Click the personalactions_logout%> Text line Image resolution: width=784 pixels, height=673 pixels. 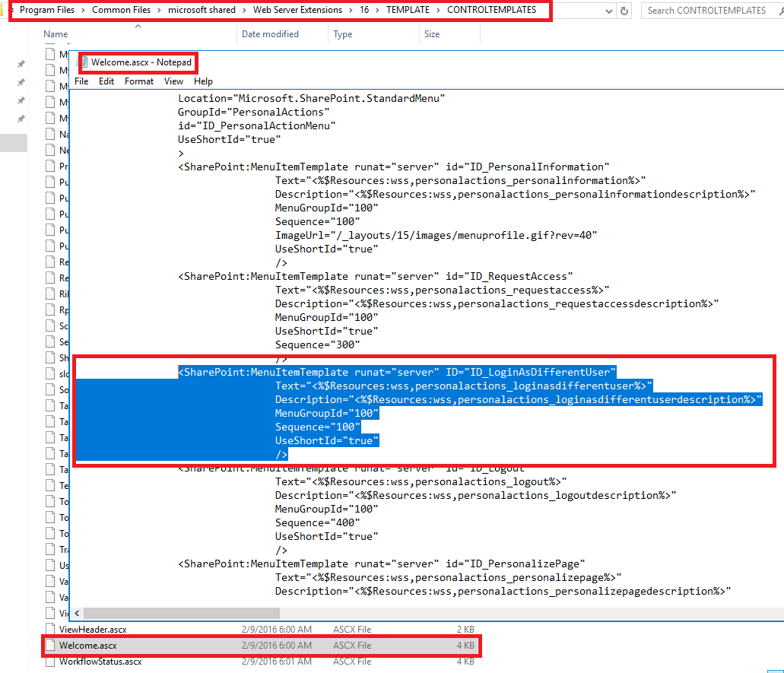[x=421, y=481]
